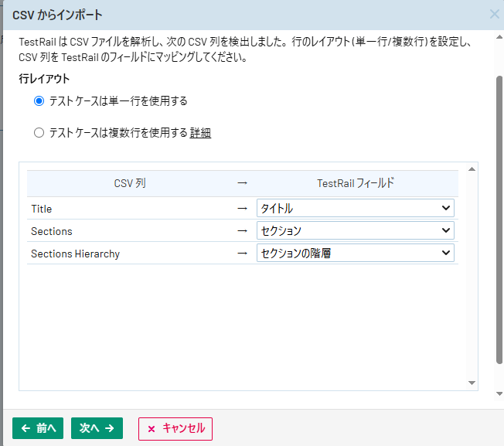
Task: Close the CSV からインポート dialog
Action: click(x=494, y=14)
